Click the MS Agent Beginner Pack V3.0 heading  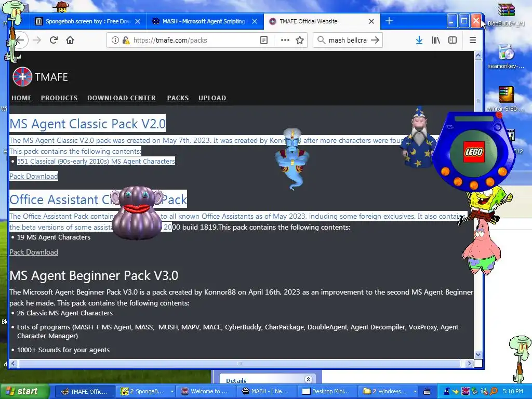tap(94, 275)
